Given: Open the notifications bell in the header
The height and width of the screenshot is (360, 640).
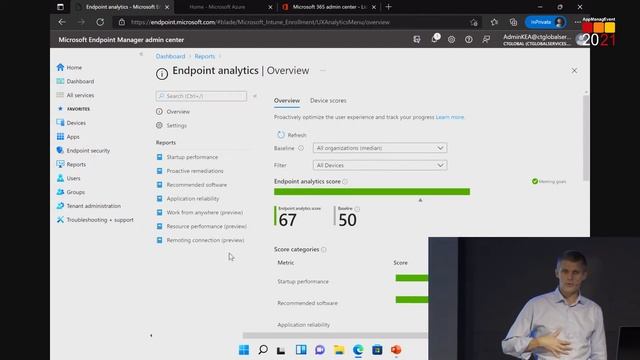Looking at the screenshot, I should pyautogui.click(x=434, y=39).
